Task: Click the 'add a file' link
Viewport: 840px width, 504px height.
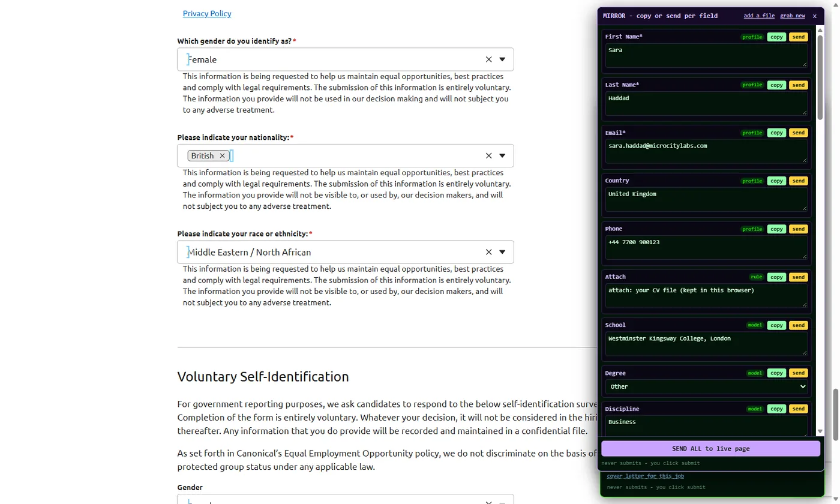Action: [759, 16]
